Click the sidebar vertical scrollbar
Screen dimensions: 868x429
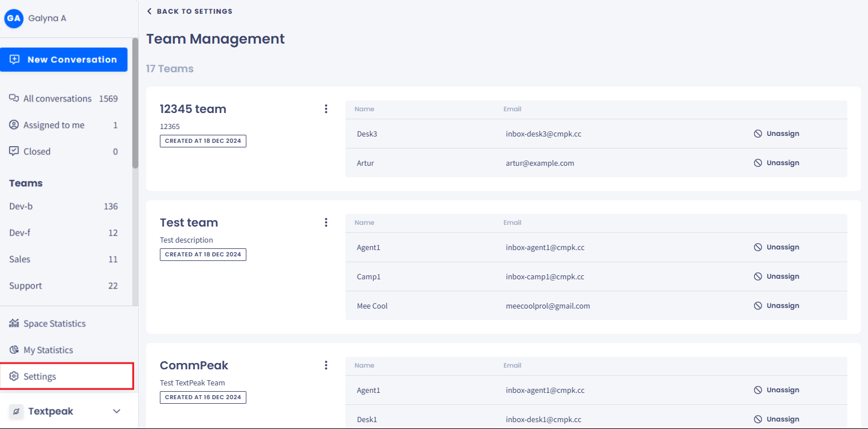coord(135,103)
